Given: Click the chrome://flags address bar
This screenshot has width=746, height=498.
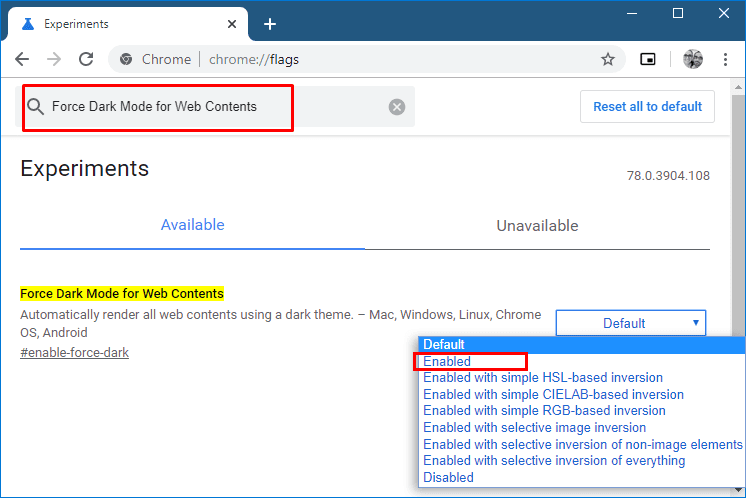Looking at the screenshot, I should 366,59.
